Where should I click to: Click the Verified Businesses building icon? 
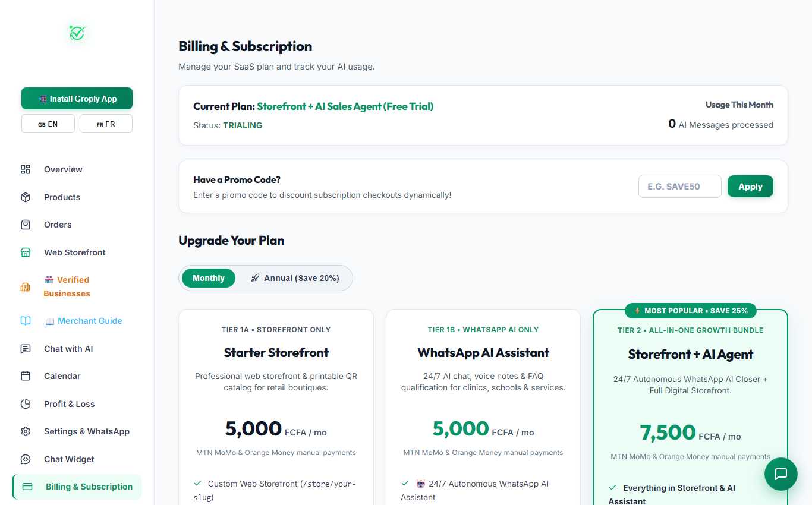coord(26,287)
